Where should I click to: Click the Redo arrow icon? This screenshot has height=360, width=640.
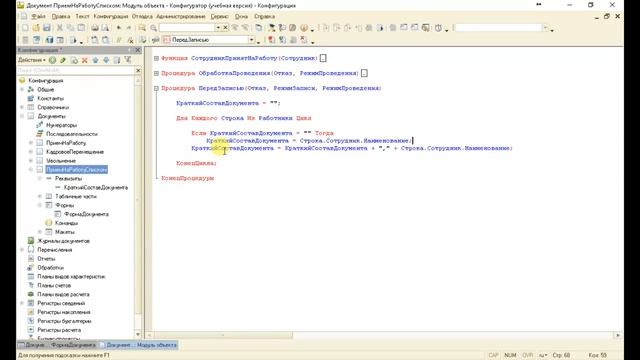tap(129, 28)
